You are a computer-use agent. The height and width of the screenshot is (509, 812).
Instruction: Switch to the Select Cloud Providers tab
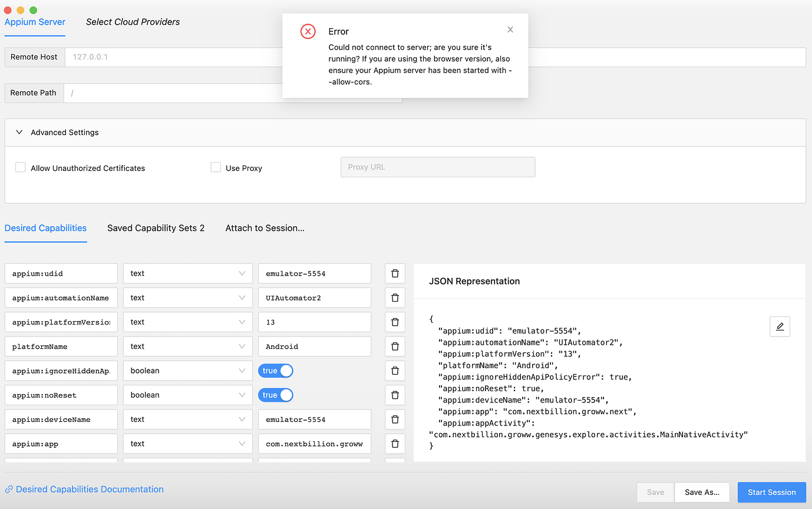point(133,22)
